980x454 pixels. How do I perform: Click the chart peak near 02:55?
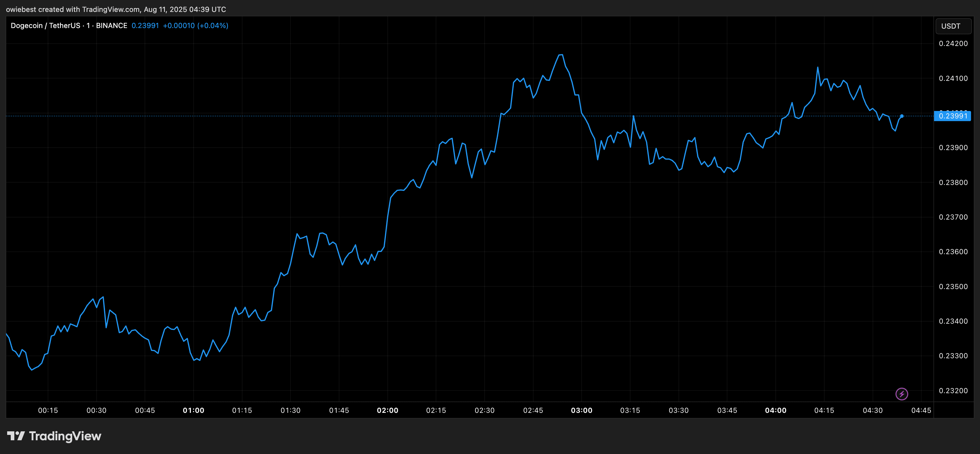pos(561,55)
